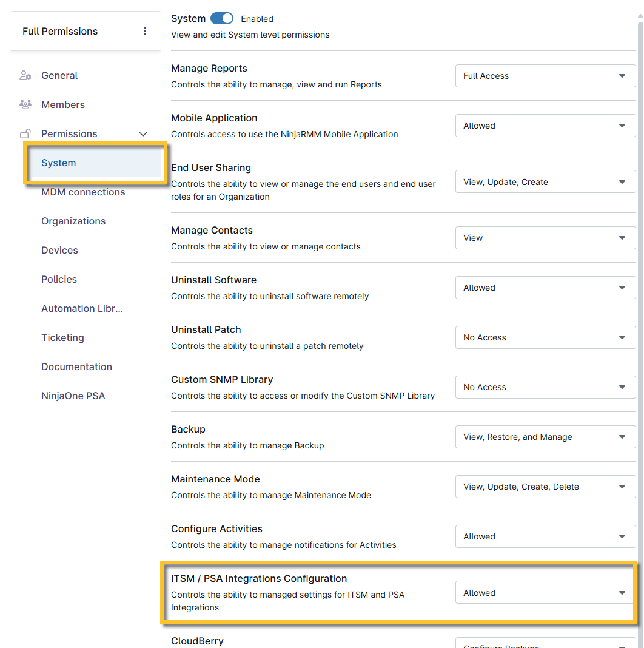Select System in the permissions sidebar
The height and width of the screenshot is (648, 644).
click(x=59, y=163)
